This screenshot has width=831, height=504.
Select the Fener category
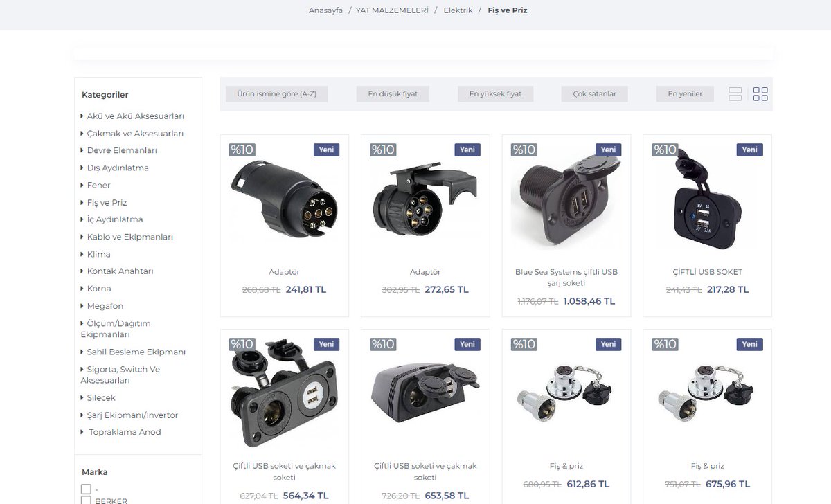(x=99, y=185)
